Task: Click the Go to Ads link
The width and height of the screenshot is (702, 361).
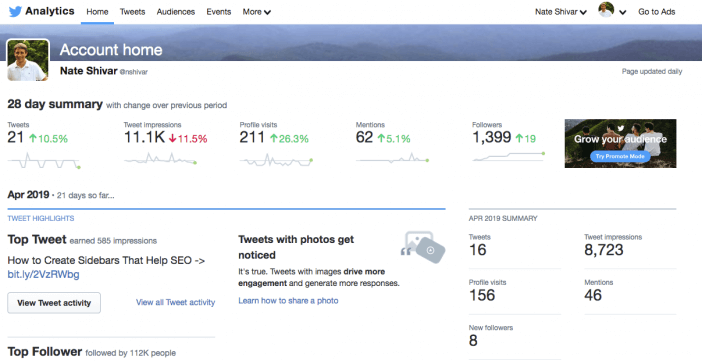Action: coord(656,12)
